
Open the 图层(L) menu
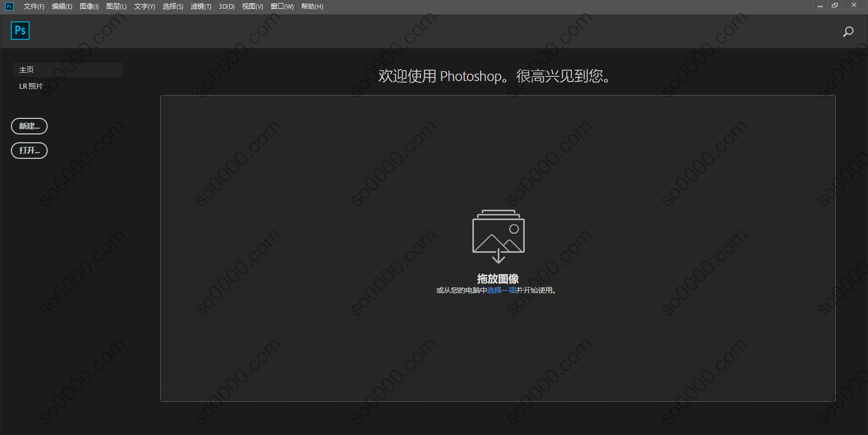tap(116, 7)
